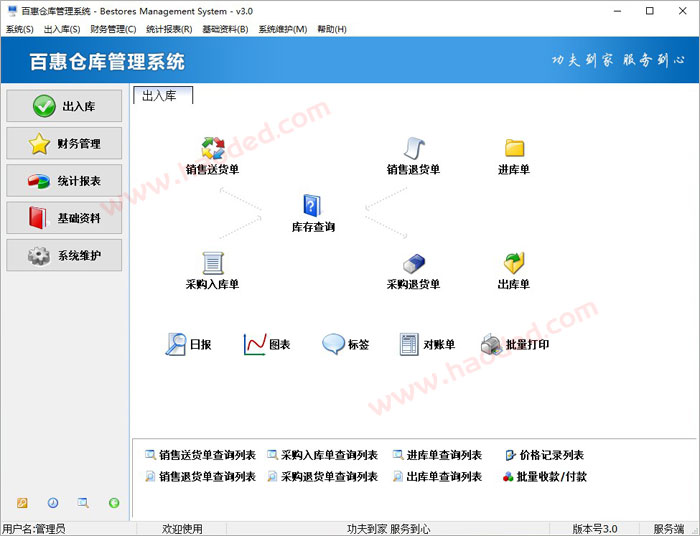Click the 日报 magnifier icon

[x=175, y=344]
